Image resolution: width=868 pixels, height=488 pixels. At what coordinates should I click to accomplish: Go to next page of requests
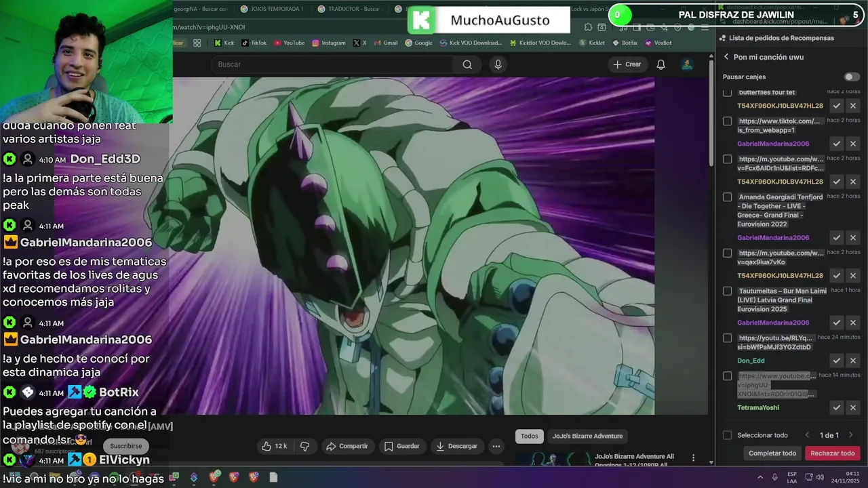pos(850,435)
